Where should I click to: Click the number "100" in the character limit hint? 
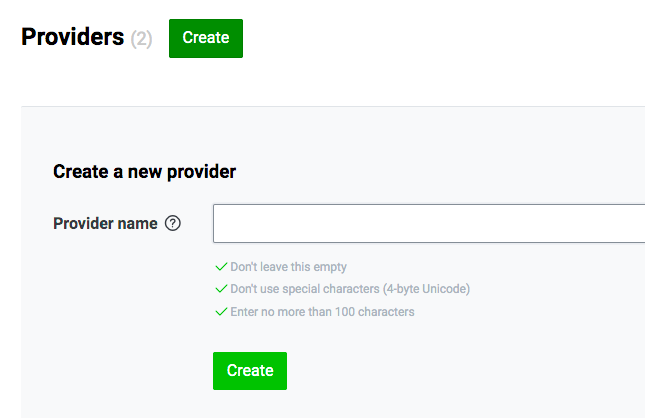click(x=345, y=312)
